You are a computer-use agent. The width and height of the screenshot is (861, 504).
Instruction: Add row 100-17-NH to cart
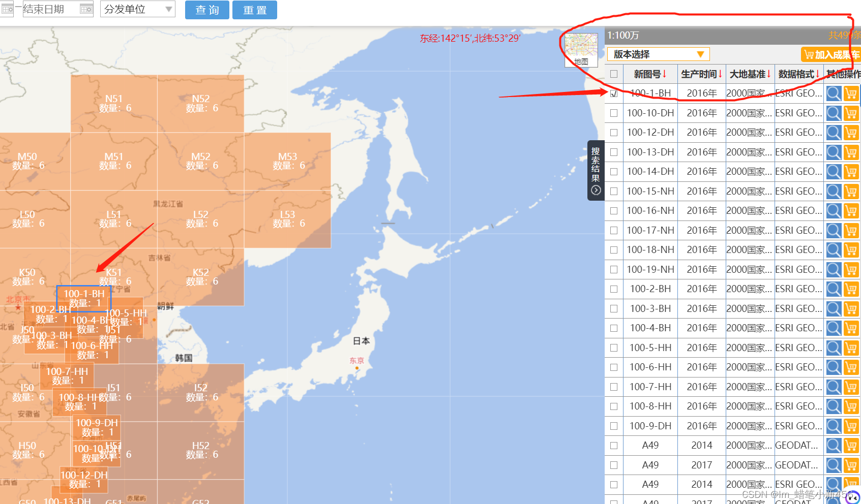click(851, 230)
